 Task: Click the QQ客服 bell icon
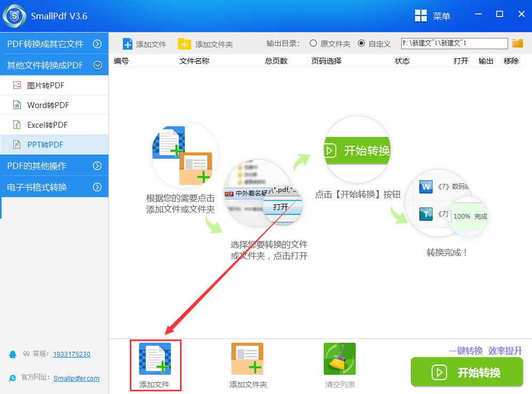(13, 354)
